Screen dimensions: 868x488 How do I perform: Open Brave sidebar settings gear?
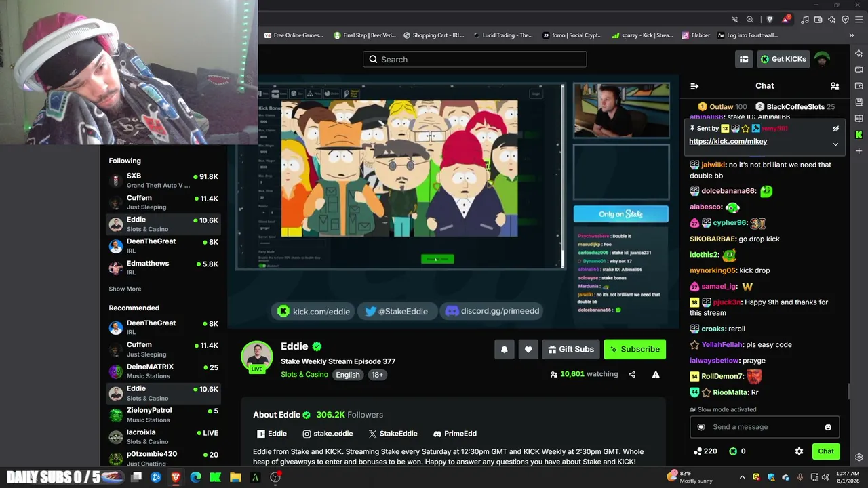point(859,457)
